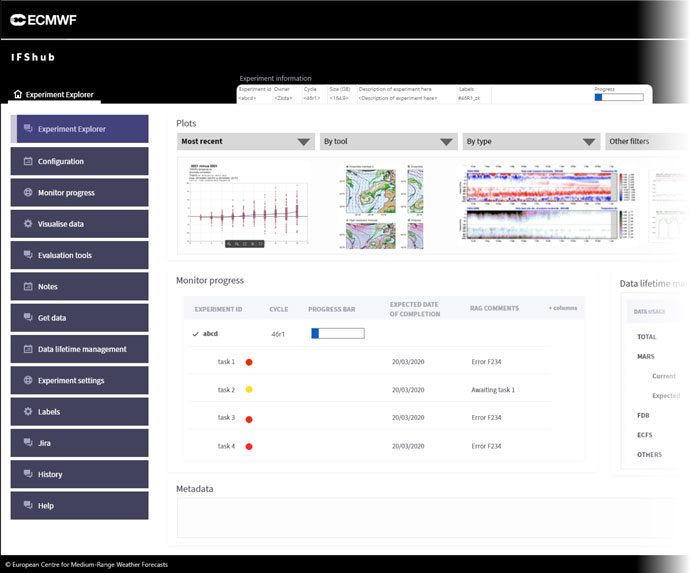Open Labels in the sidebar
The height and width of the screenshot is (573, 690).
80,411
